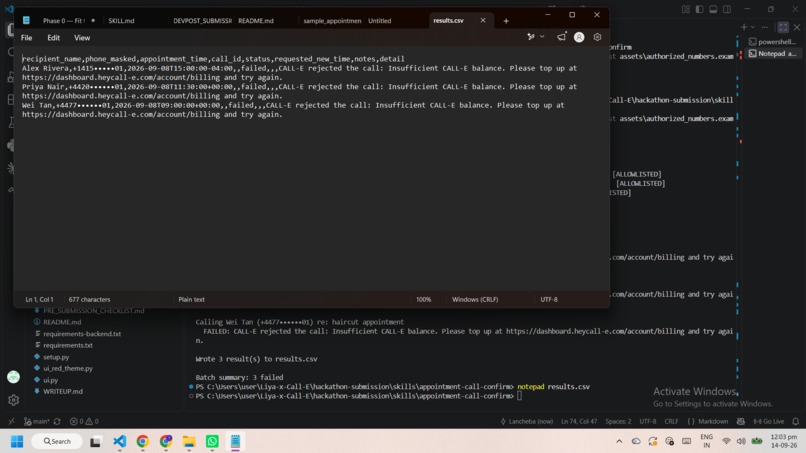Click Spaces: 2 indentation setting
Image resolution: width=806 pixels, height=453 pixels.
click(618, 421)
